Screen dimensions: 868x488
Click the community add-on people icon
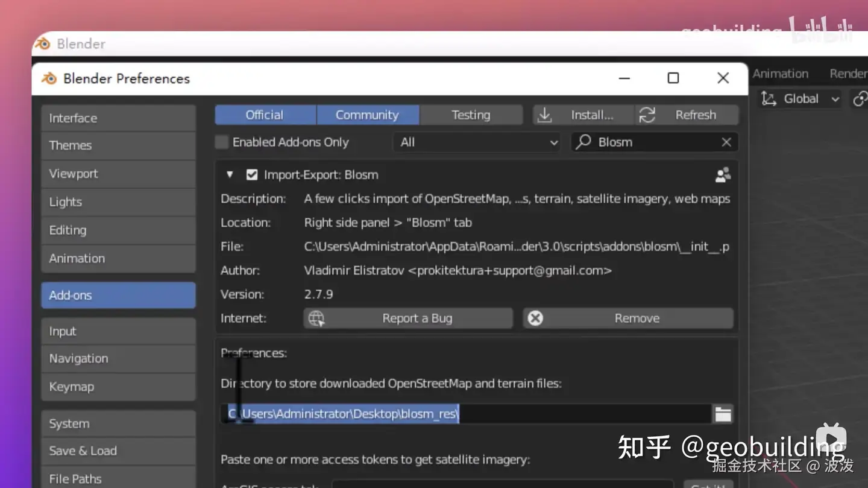pos(723,175)
